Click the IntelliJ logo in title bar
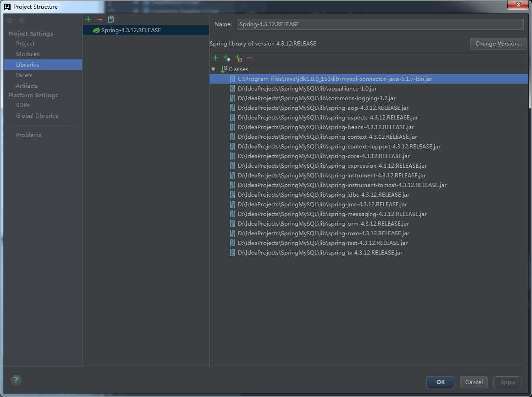This screenshot has width=532, height=397. click(7, 6)
